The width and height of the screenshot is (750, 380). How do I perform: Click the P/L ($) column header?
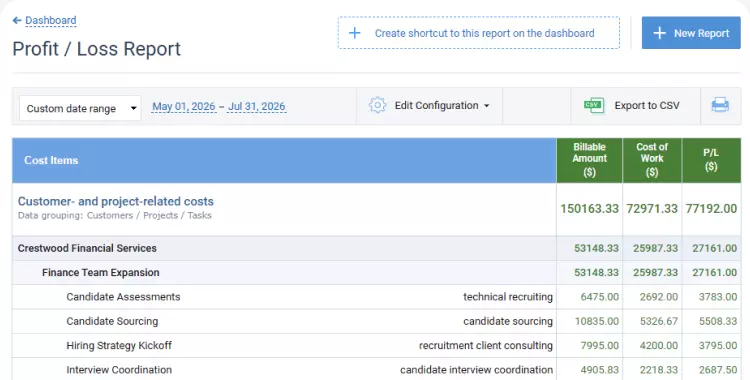pyautogui.click(x=711, y=160)
